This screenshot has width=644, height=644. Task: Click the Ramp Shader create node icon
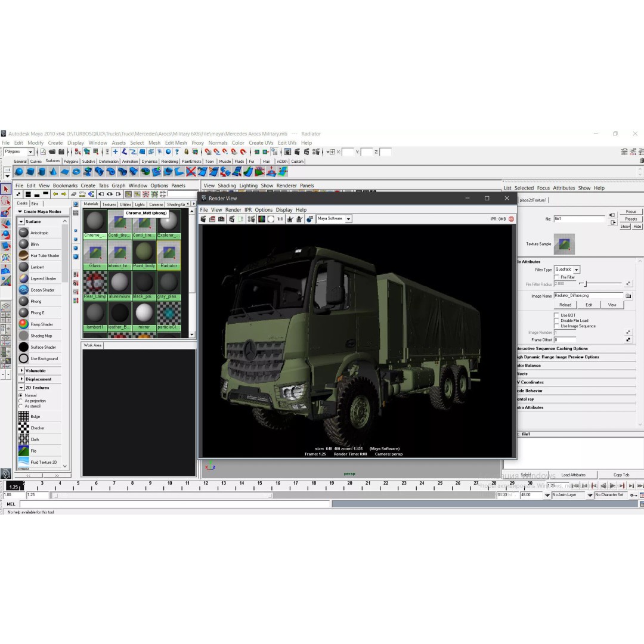click(x=24, y=324)
